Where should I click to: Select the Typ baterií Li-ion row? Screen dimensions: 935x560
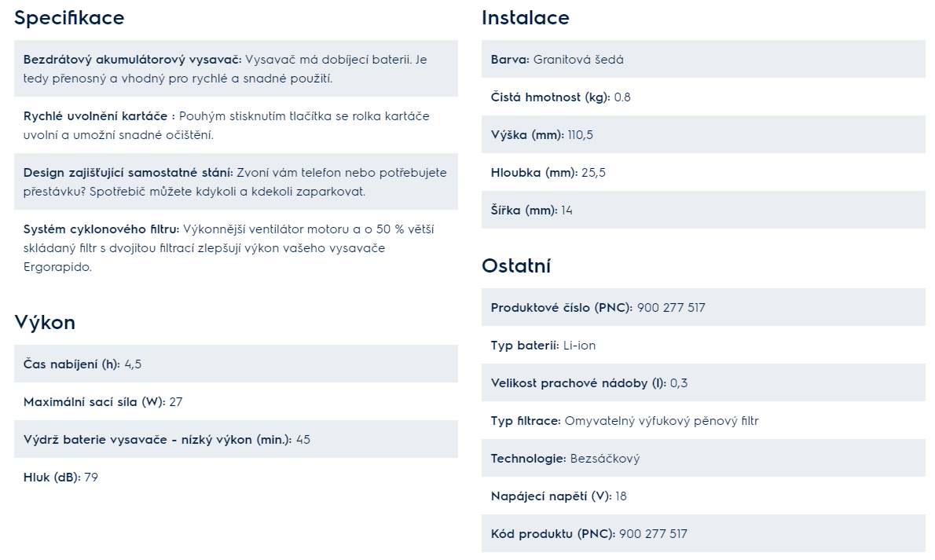click(x=704, y=345)
